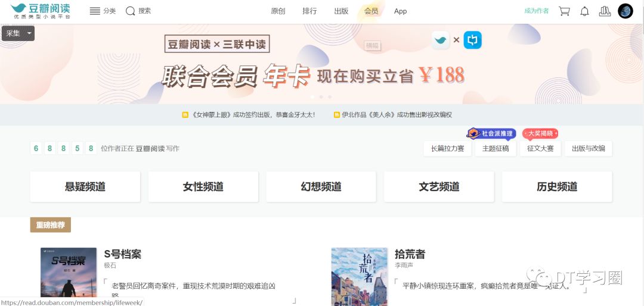Viewport: 644px width, 306px height.
Task: Click the 重磅推荐 label
Action: coord(51,225)
